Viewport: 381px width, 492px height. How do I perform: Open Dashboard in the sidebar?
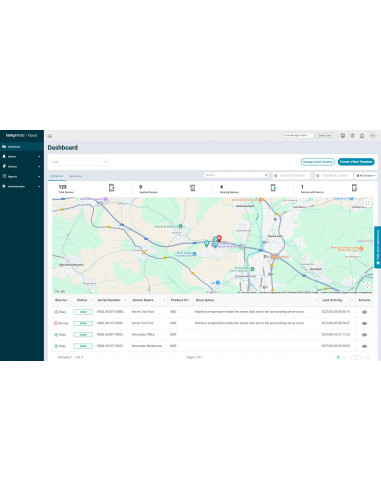pos(22,147)
